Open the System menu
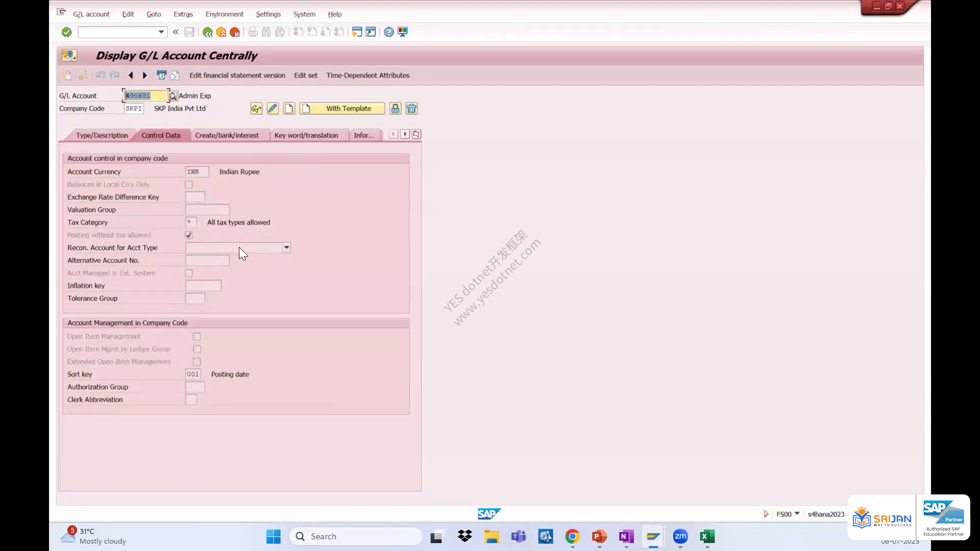The width and height of the screenshot is (980, 551). pos(304,14)
